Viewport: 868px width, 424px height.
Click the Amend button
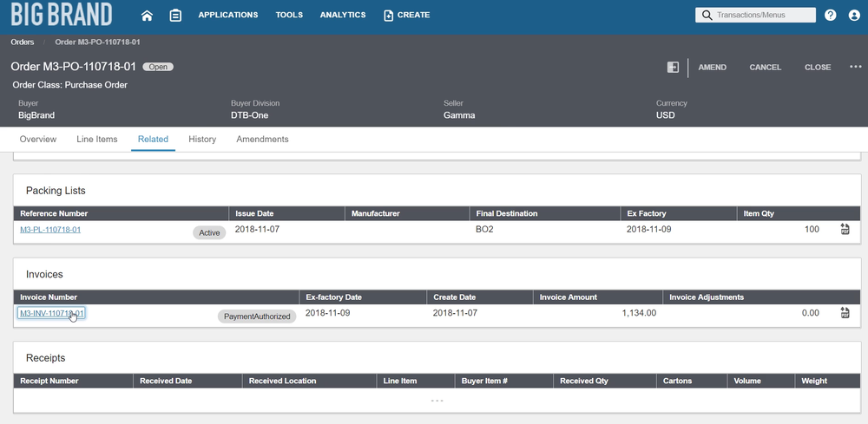(x=713, y=68)
